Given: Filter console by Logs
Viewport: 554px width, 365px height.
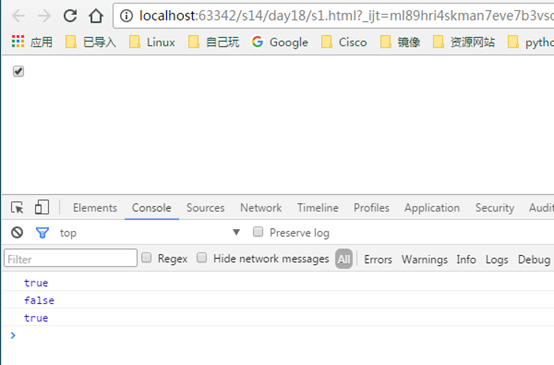Looking at the screenshot, I should [496, 259].
